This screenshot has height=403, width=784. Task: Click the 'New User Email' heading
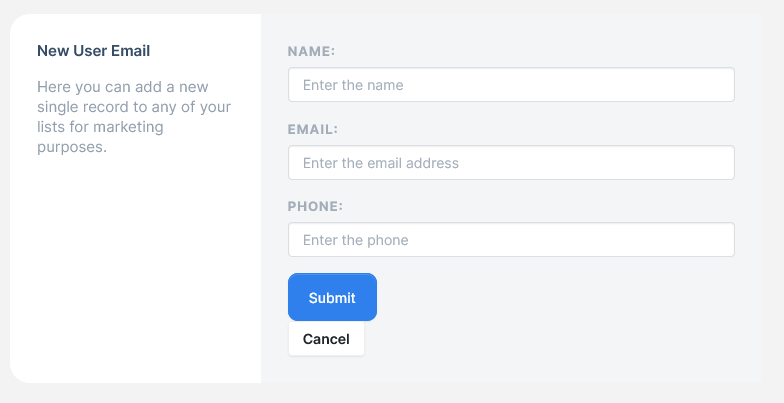pyautogui.click(x=93, y=51)
